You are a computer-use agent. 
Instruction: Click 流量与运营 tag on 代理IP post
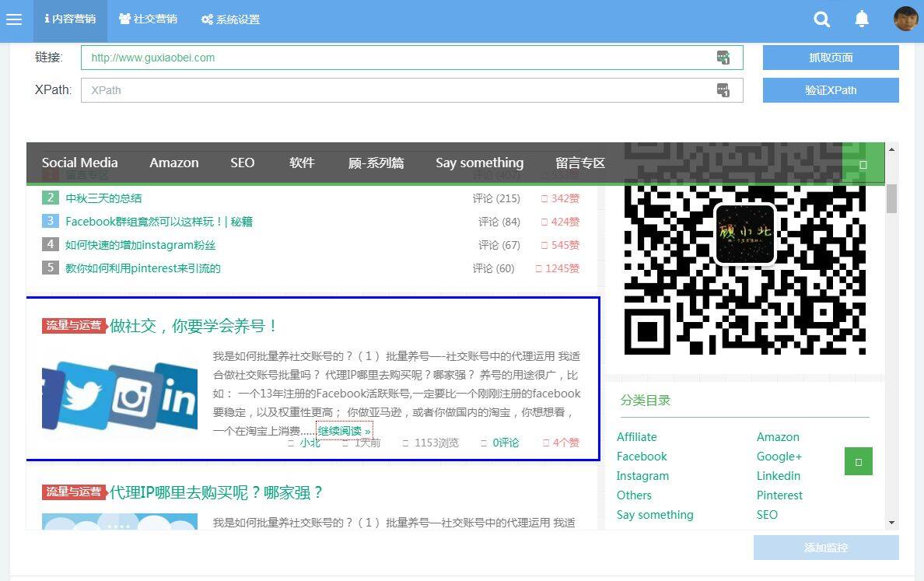coord(74,492)
